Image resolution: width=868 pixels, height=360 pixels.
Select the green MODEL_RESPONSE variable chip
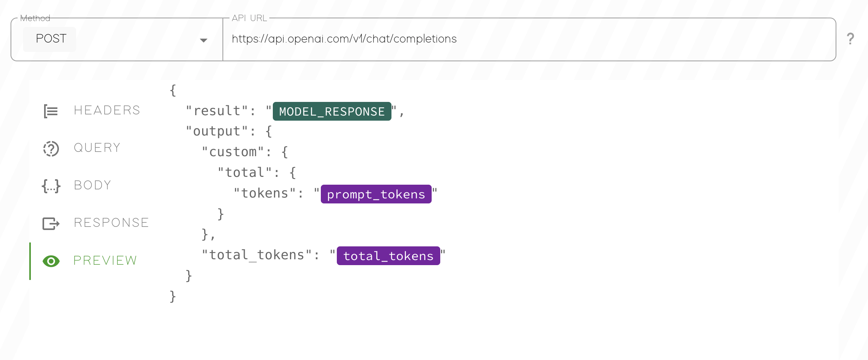click(332, 112)
